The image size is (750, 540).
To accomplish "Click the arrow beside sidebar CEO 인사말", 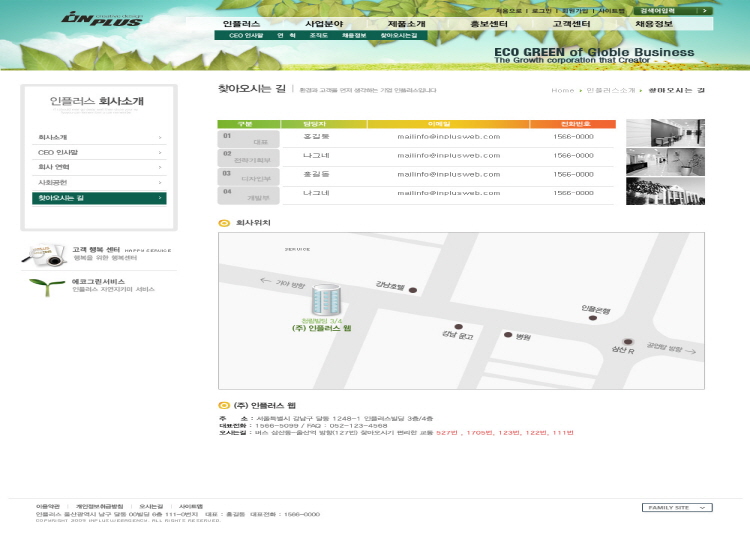I will pyautogui.click(x=160, y=152).
